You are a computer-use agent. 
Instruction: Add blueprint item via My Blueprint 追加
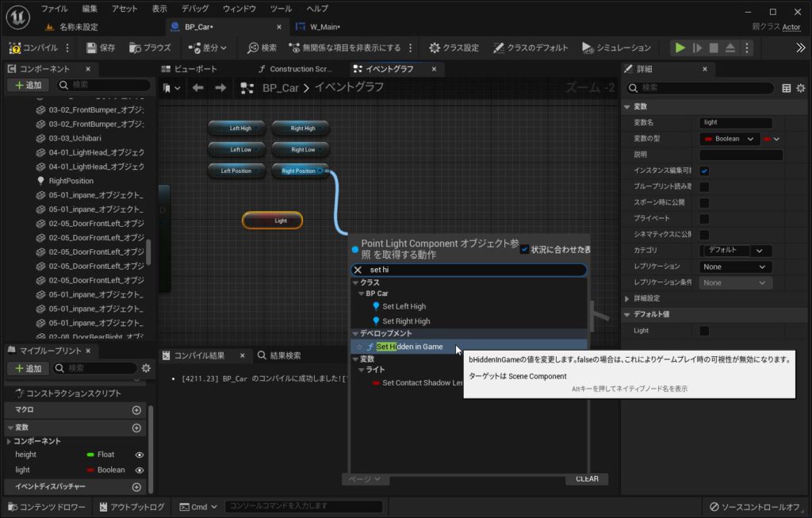[28, 368]
